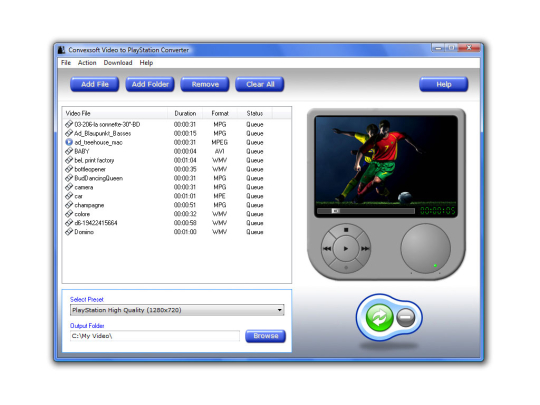Image resolution: width=540 pixels, height=405 pixels.
Task: Select the camera video row
Action: coord(176,187)
